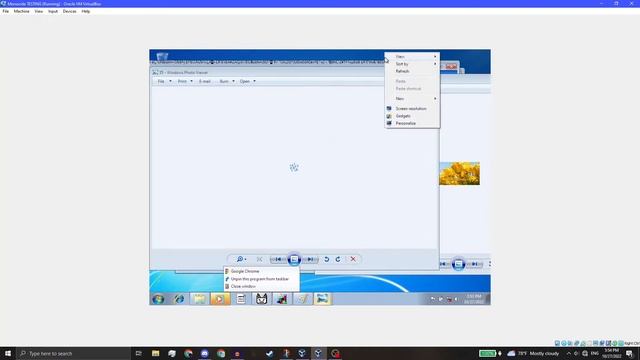Click the actual size icon in Photo Viewer
The image size is (640, 360).
pos(260,259)
